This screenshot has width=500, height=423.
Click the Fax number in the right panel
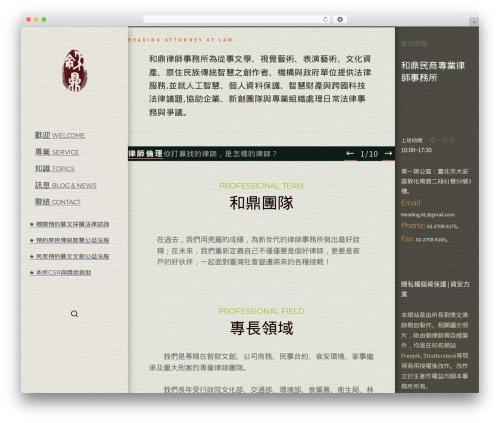(x=432, y=239)
